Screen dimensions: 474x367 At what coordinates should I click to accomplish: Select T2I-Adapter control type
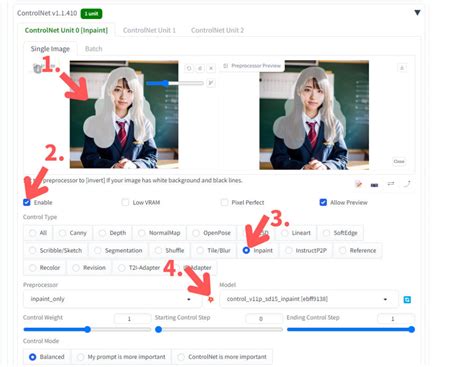(x=140, y=268)
